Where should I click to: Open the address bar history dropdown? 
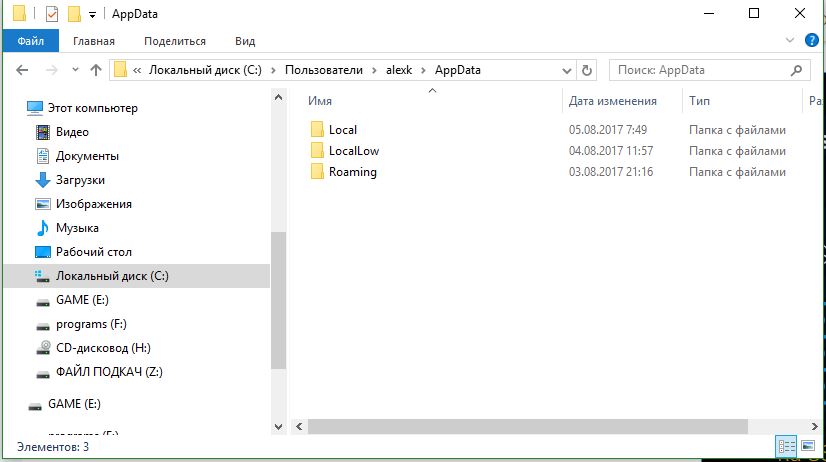(x=567, y=70)
